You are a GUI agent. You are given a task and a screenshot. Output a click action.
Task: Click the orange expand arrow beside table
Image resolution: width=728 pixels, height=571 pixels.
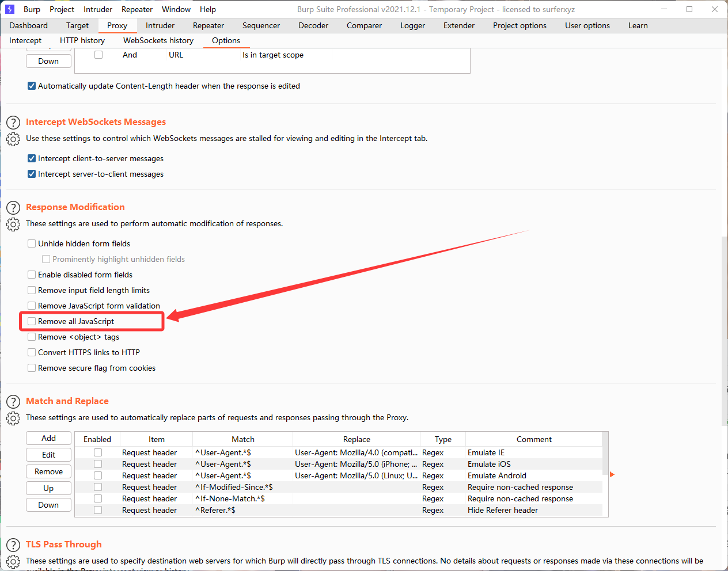tap(612, 474)
